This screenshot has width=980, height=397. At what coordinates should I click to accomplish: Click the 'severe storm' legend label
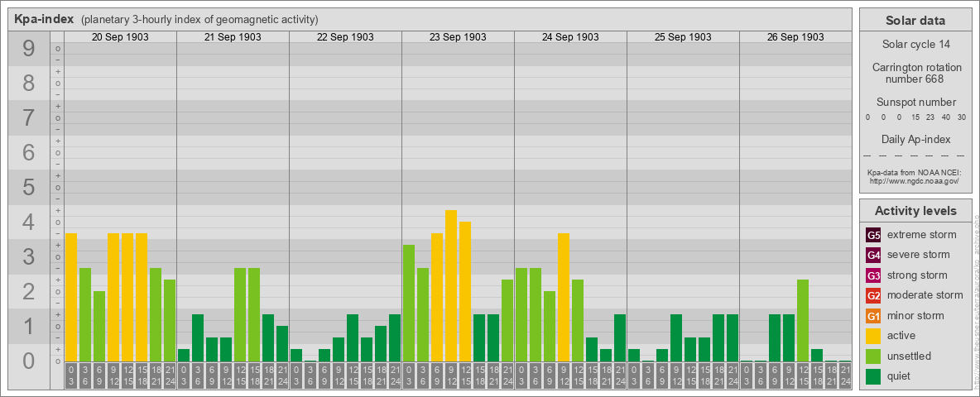(x=919, y=255)
